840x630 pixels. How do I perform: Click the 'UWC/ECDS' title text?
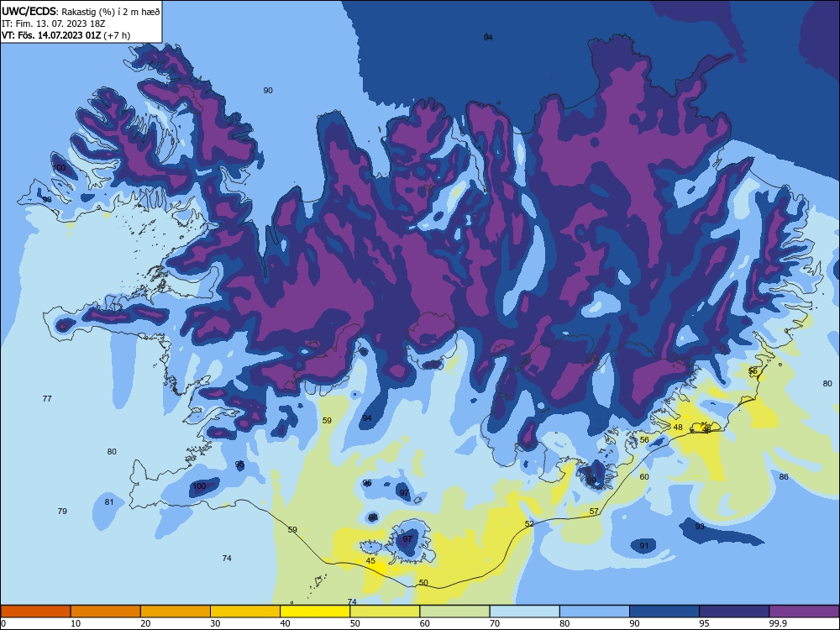pos(29,11)
